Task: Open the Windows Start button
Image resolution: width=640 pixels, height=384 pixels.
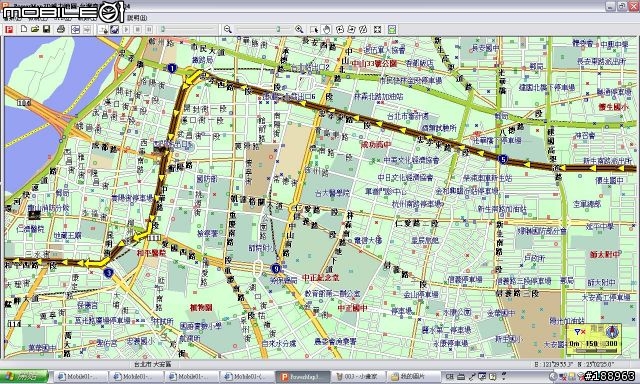Action: (24, 376)
